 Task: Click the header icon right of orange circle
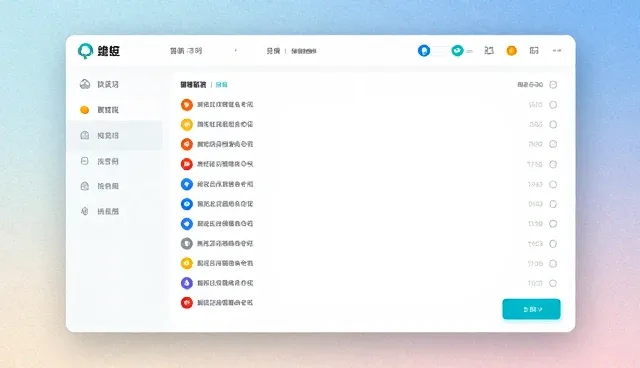point(534,51)
